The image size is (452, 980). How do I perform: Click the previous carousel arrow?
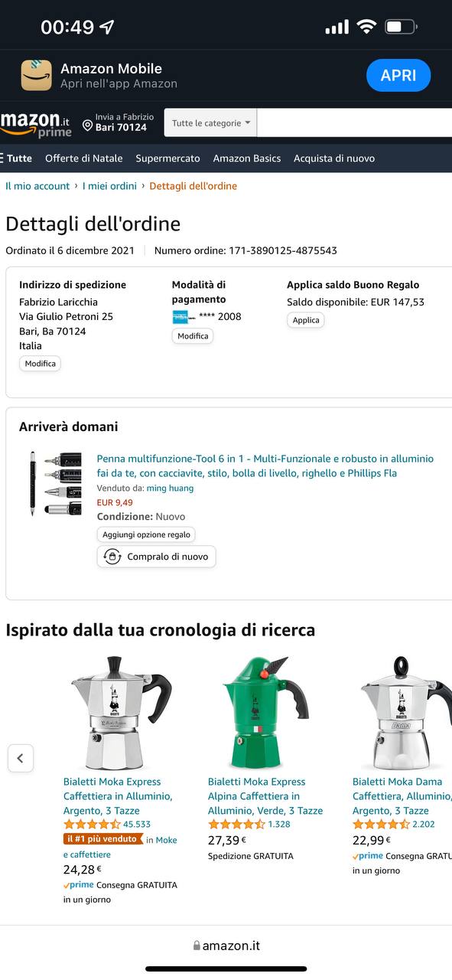point(21,759)
